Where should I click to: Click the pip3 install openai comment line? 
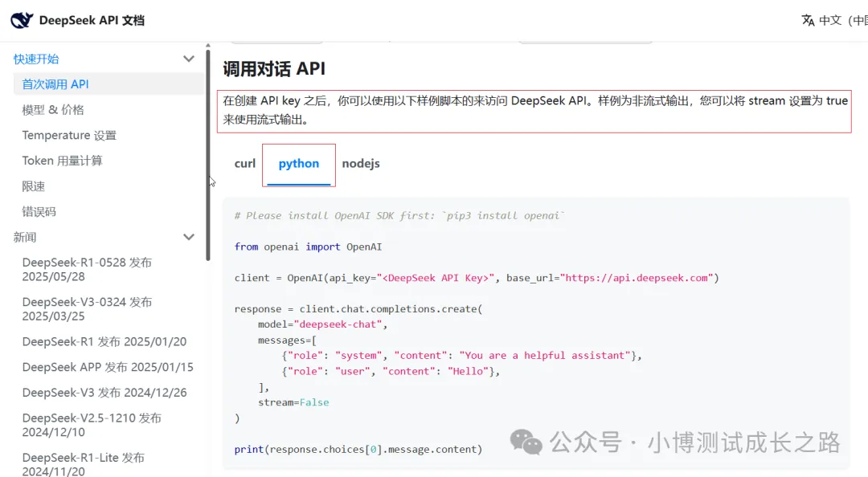399,216
